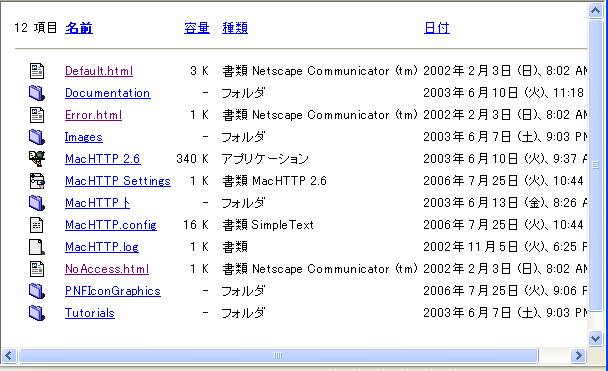
Task: Open the NoAccess.html link
Action: point(107,269)
